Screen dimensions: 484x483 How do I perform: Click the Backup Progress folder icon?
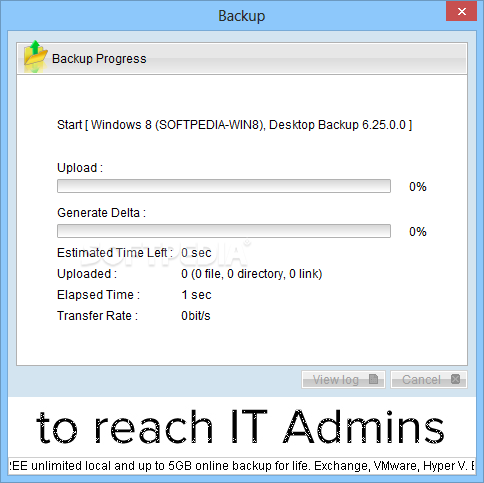[x=35, y=57]
